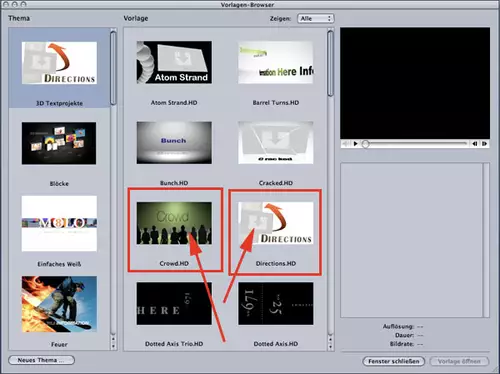Viewport: 500px width, 374px height.
Task: Move the preview playhead slider knob
Action: 365,144
